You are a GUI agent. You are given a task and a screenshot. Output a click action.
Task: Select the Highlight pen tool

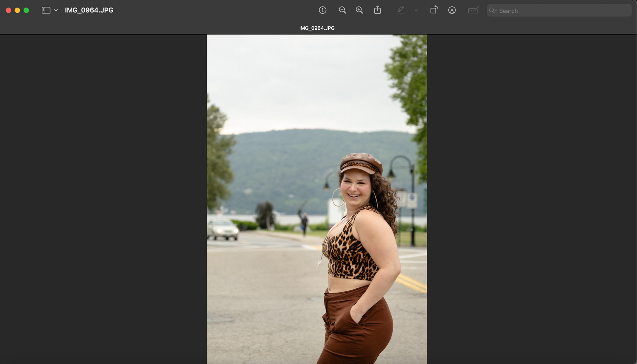(x=401, y=10)
